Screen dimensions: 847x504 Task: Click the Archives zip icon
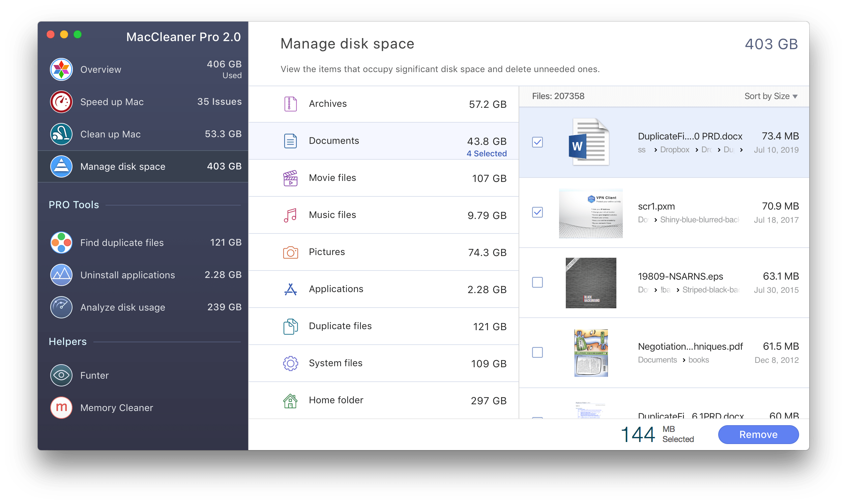(290, 104)
